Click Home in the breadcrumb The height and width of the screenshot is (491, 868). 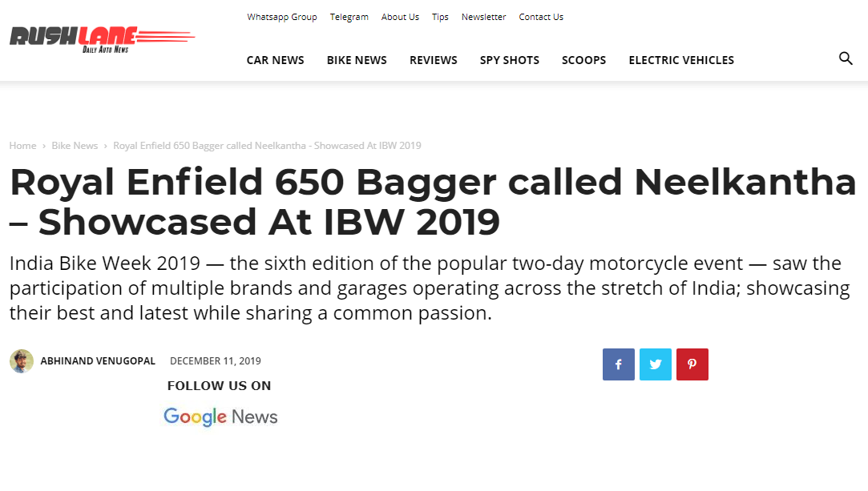click(22, 146)
